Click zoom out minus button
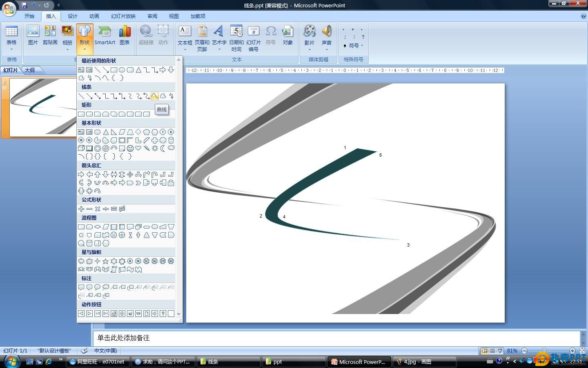Image resolution: width=588 pixels, height=368 pixels. [x=524, y=351]
